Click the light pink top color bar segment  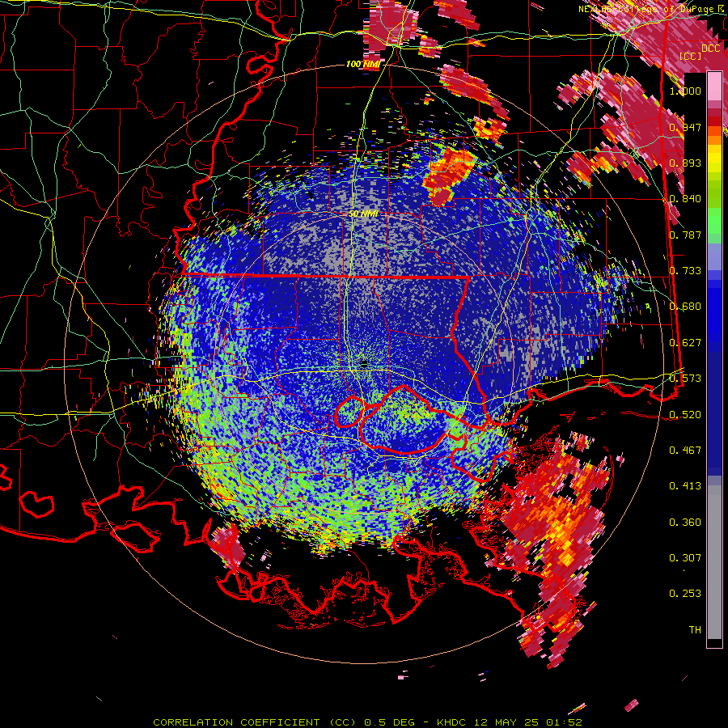click(714, 87)
